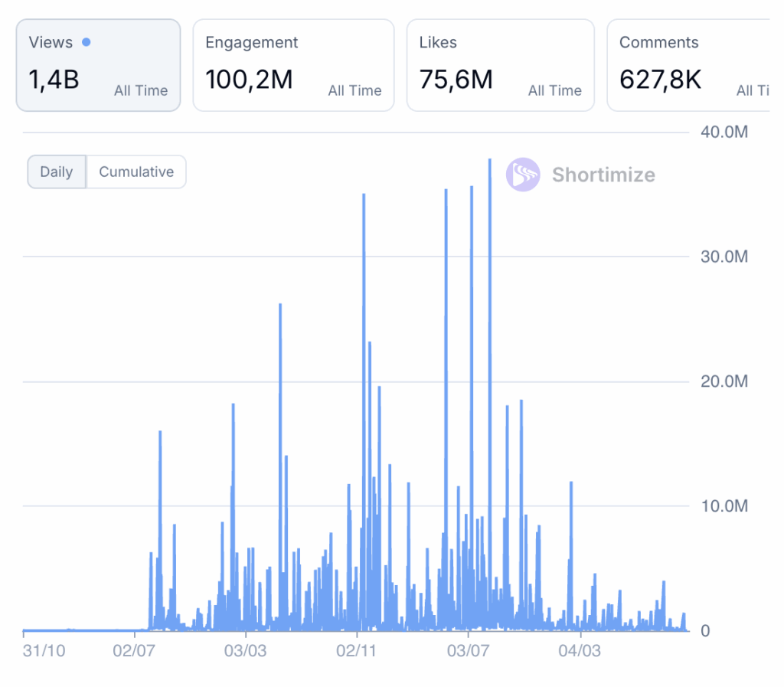Click the 1,4B views total value
This screenshot has width=784, height=687.
click(x=54, y=79)
